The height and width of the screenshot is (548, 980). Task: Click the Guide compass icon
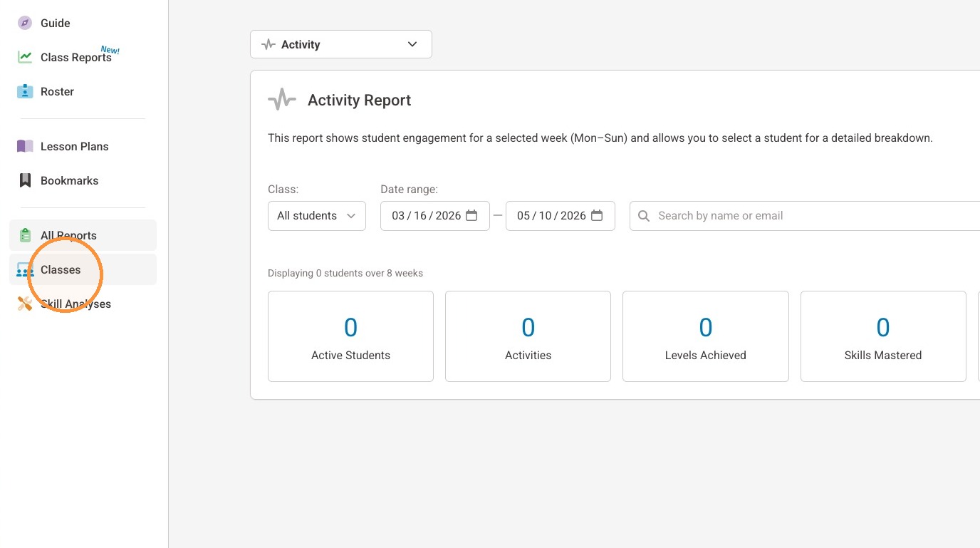pos(25,23)
